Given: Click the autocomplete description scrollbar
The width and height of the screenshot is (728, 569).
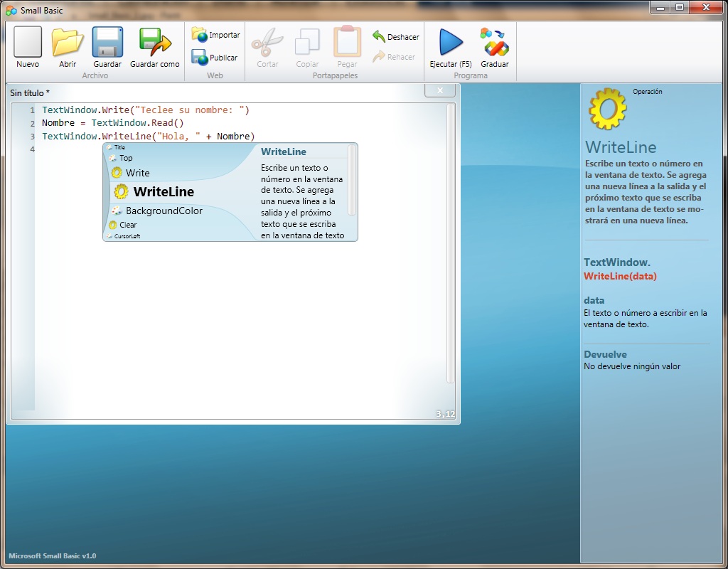Looking at the screenshot, I should click(351, 180).
